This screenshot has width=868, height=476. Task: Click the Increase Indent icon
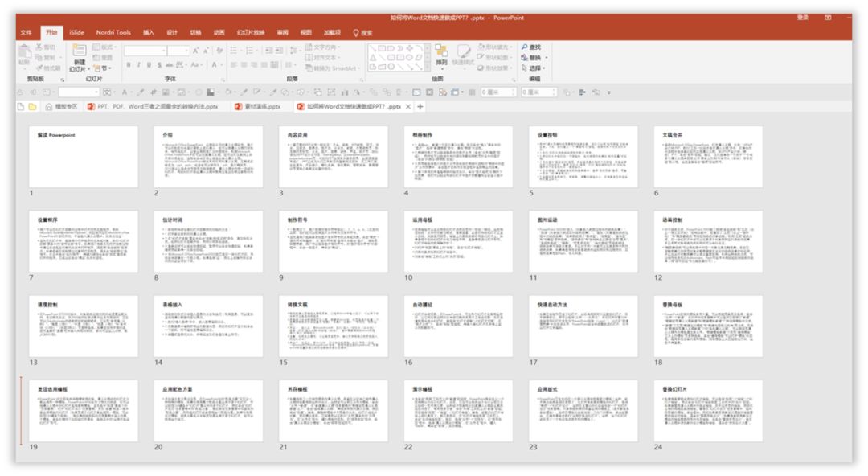pyautogui.click(x=280, y=51)
